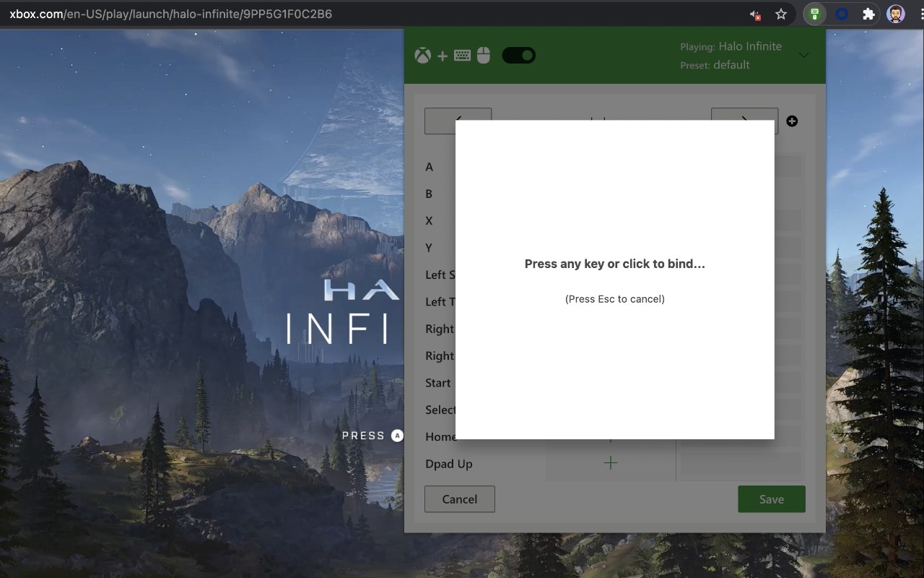The image size is (924, 578).
Task: Select the "X" button row label
Action: click(429, 221)
